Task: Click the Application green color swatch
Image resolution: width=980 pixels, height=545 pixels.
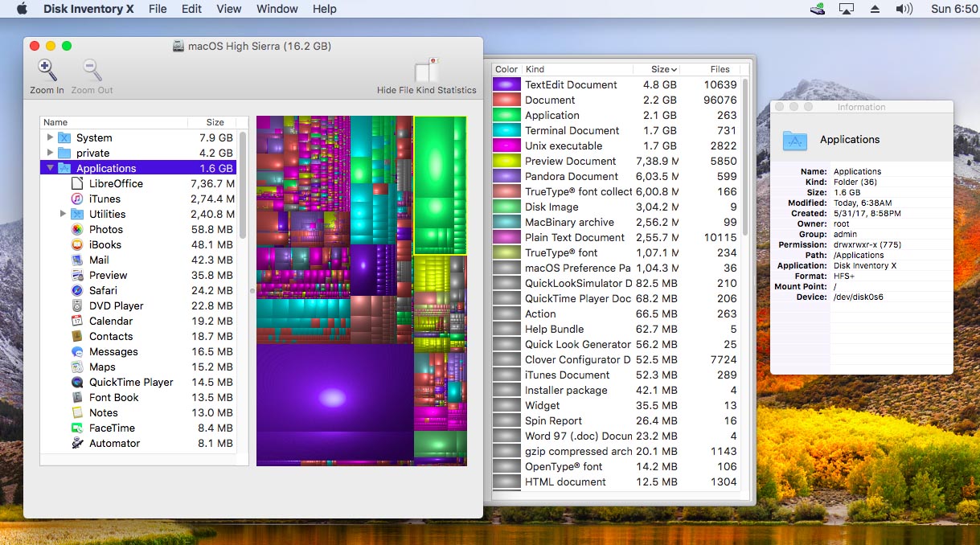Action: pyautogui.click(x=506, y=115)
